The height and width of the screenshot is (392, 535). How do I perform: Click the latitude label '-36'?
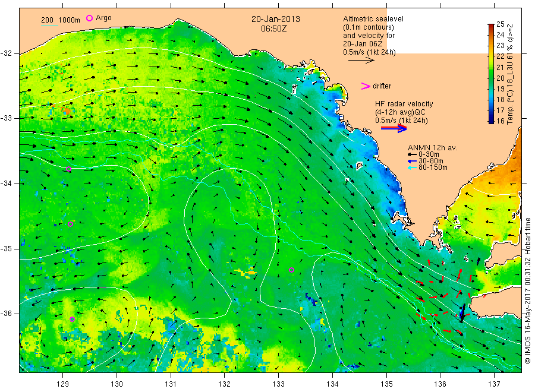(x=6, y=313)
